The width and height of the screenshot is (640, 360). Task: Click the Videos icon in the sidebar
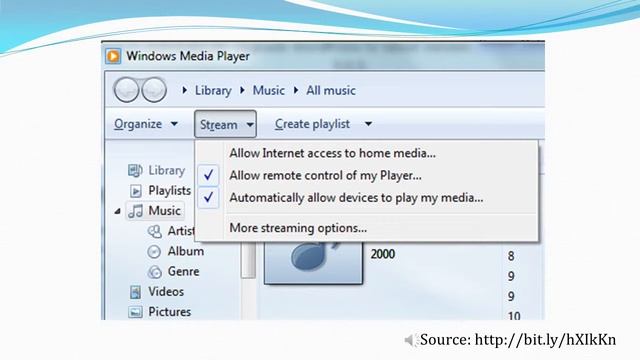[135, 292]
